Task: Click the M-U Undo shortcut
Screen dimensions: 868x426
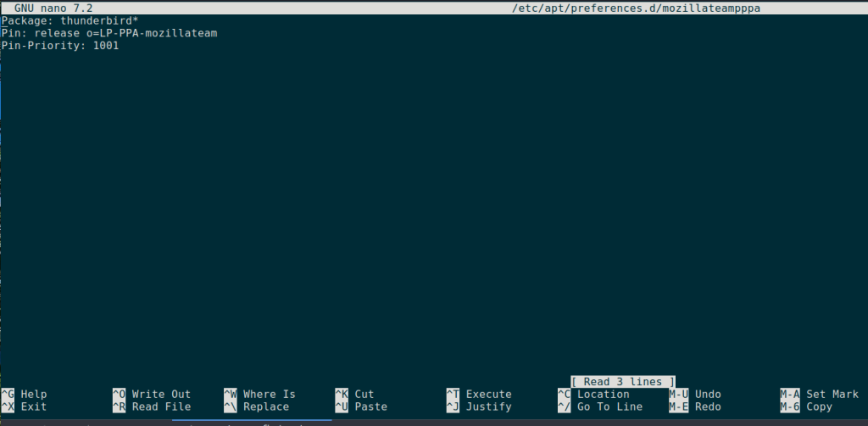Action: coord(695,395)
